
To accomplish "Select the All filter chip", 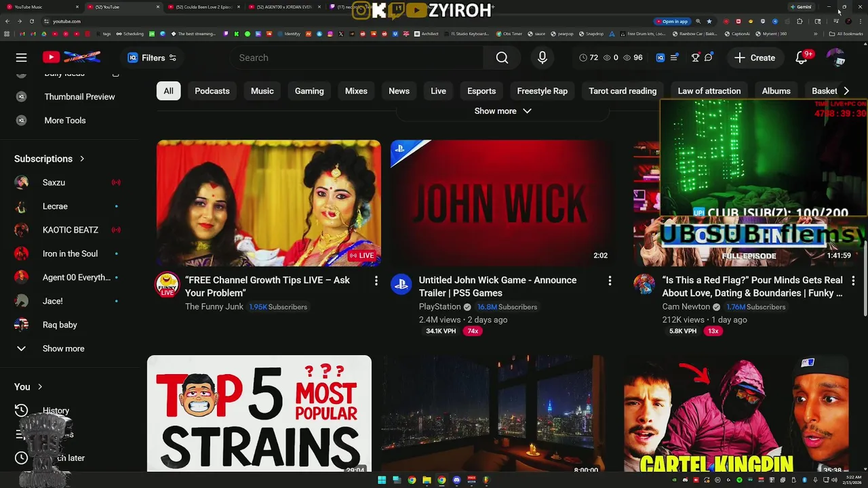I will [168, 91].
